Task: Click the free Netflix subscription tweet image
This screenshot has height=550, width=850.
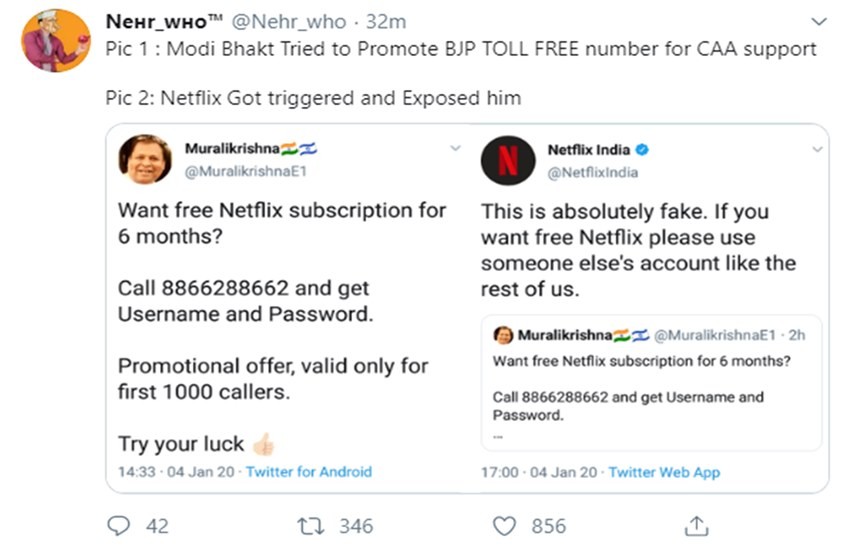Action: pyautogui.click(x=282, y=330)
